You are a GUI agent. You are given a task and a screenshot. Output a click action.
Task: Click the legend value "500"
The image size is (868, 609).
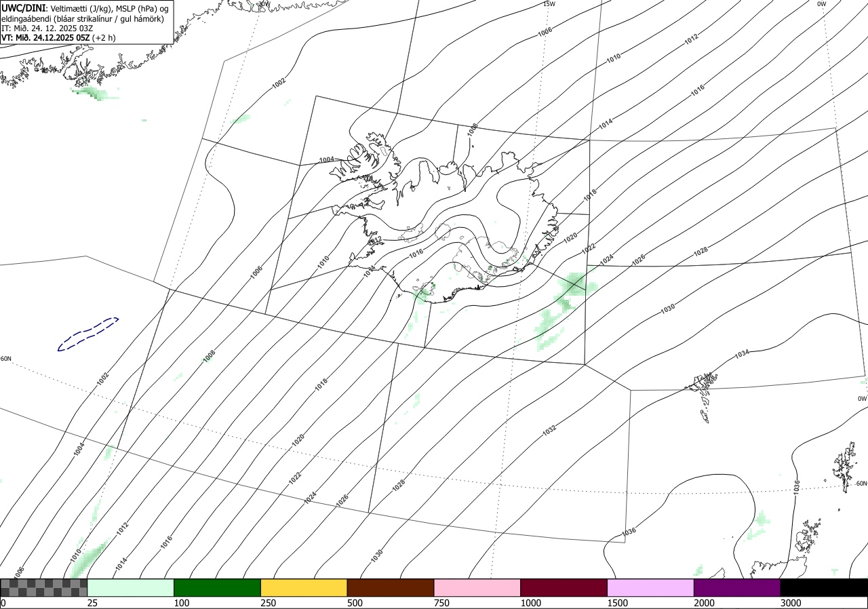click(355, 603)
